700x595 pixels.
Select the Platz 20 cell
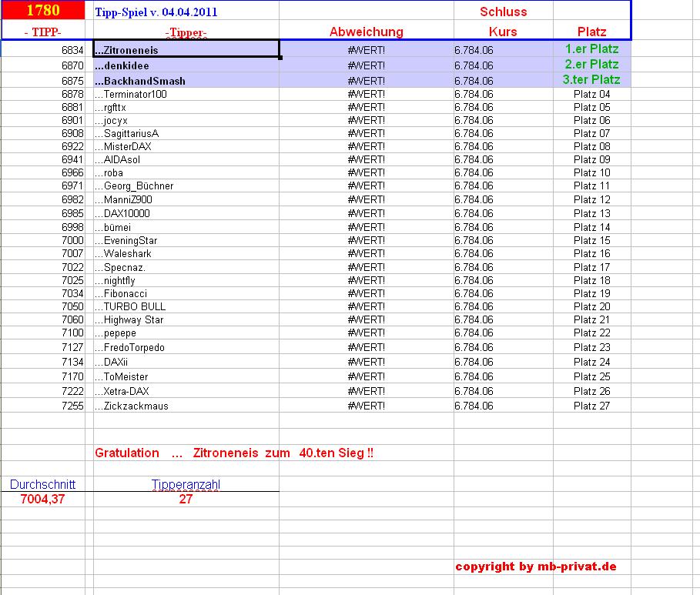[591, 306]
